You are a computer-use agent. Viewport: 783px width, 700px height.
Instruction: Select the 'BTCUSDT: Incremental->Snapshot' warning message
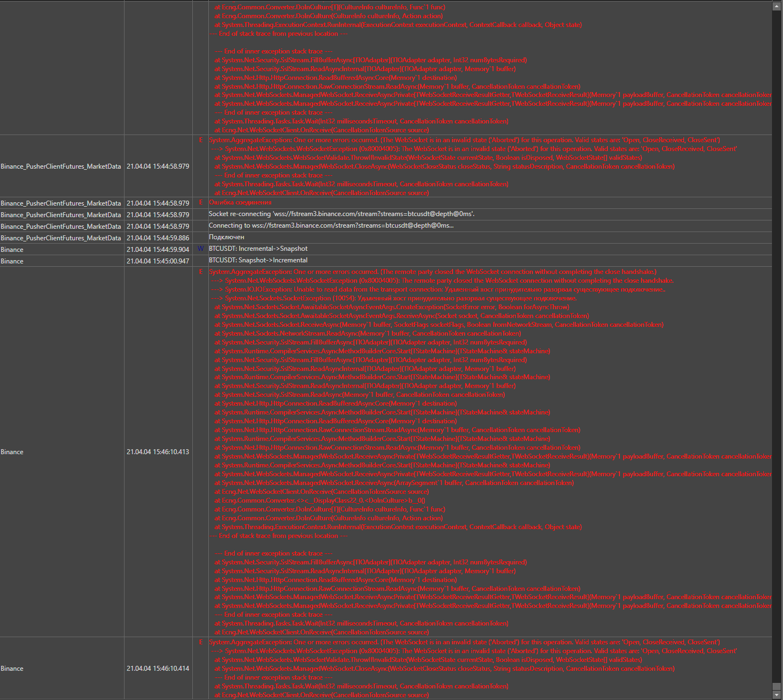tap(258, 249)
